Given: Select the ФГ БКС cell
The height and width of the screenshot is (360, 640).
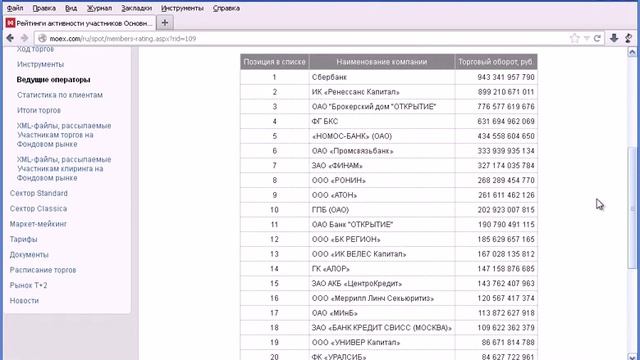Looking at the screenshot, I should coord(382,121).
